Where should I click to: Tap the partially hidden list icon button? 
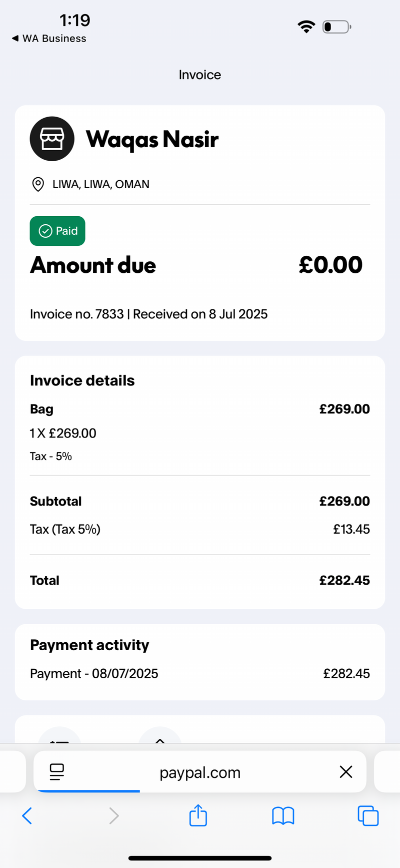[59, 735]
